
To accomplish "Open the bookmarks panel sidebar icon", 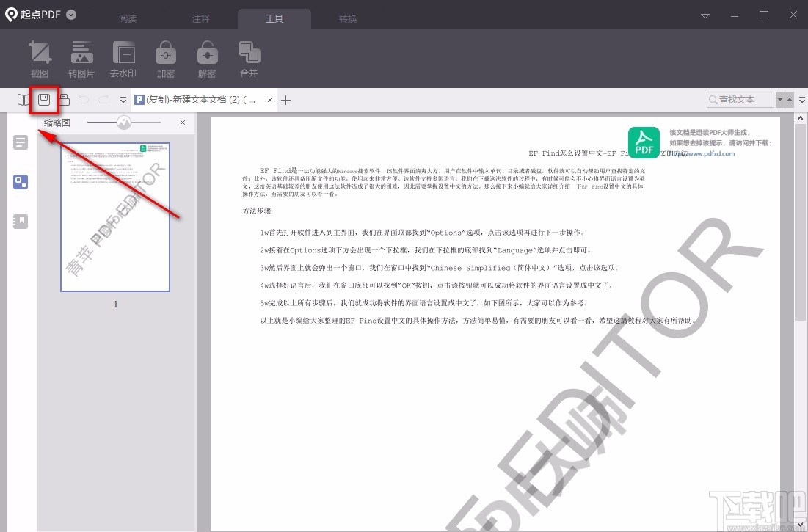I will [x=21, y=222].
